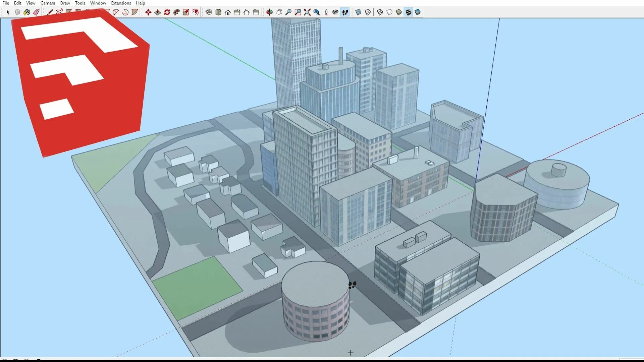Toggle the Walk footprints tool
The image size is (644, 362).
[x=345, y=12]
